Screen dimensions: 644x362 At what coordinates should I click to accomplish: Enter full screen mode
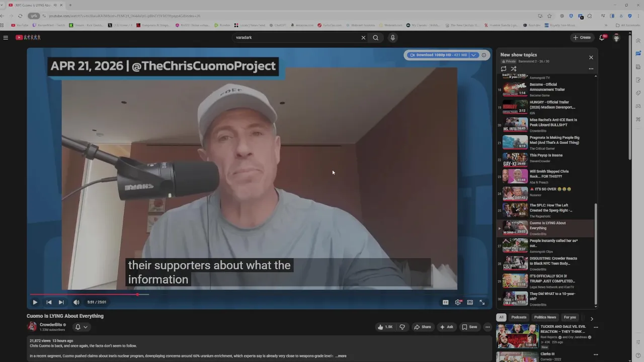click(x=482, y=302)
